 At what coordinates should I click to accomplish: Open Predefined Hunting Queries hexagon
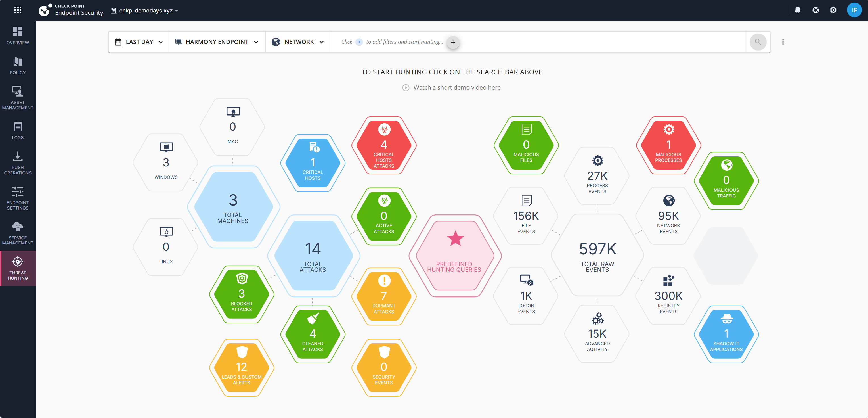(455, 256)
